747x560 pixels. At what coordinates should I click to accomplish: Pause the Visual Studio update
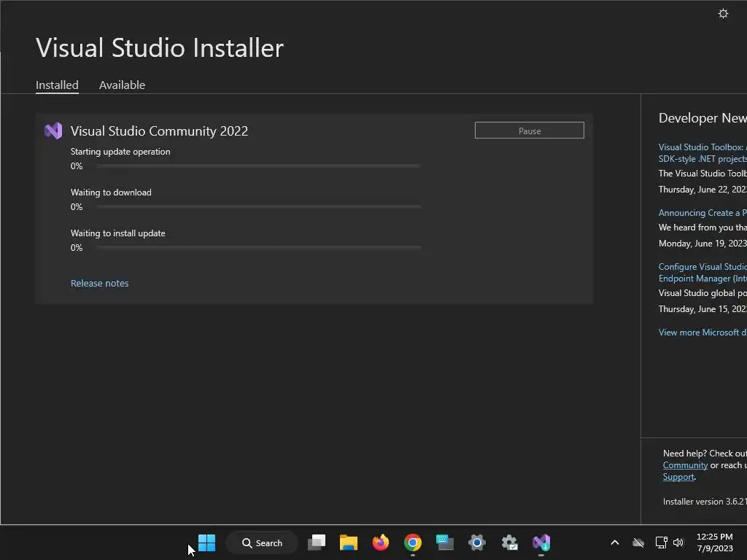(x=530, y=131)
